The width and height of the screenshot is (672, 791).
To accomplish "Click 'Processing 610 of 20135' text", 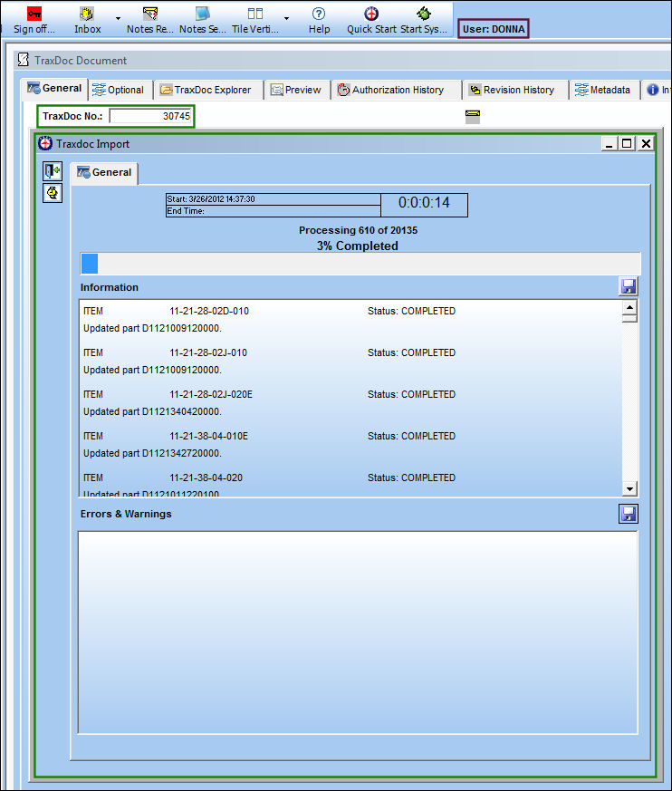I will coord(358,230).
